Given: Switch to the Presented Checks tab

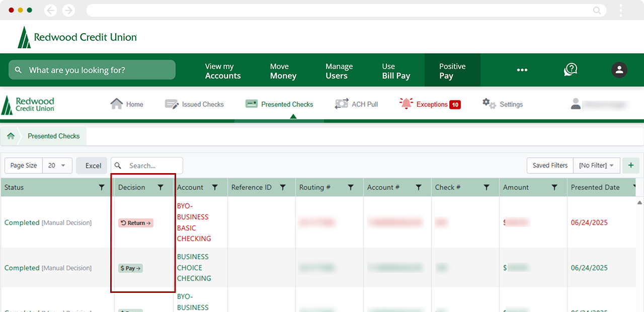Looking at the screenshot, I should (279, 104).
